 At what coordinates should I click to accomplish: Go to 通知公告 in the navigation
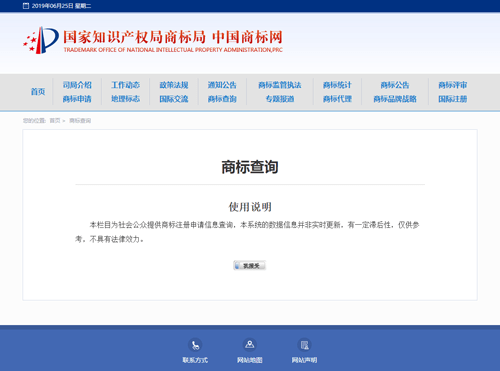pyautogui.click(x=222, y=85)
